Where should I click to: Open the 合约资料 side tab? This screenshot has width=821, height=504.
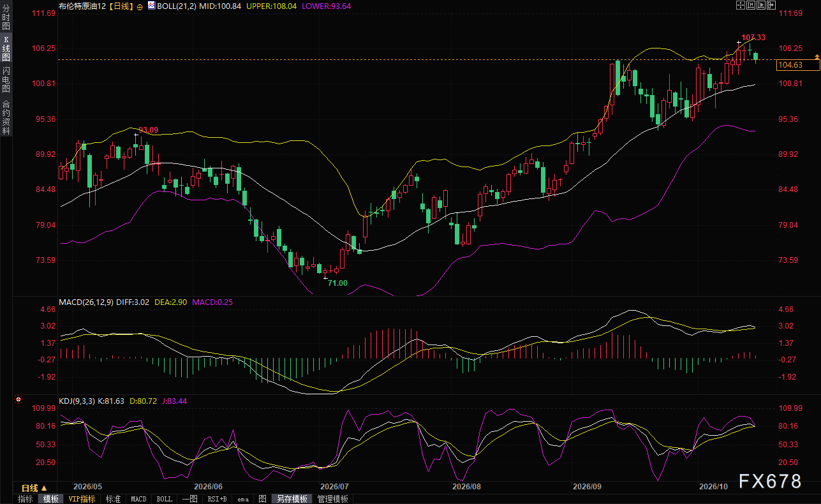tap(6, 117)
